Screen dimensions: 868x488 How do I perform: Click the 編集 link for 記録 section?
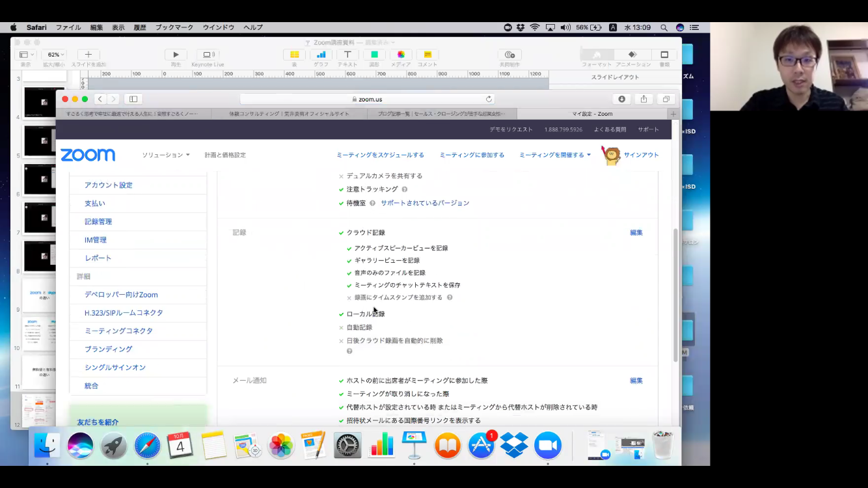(x=636, y=232)
